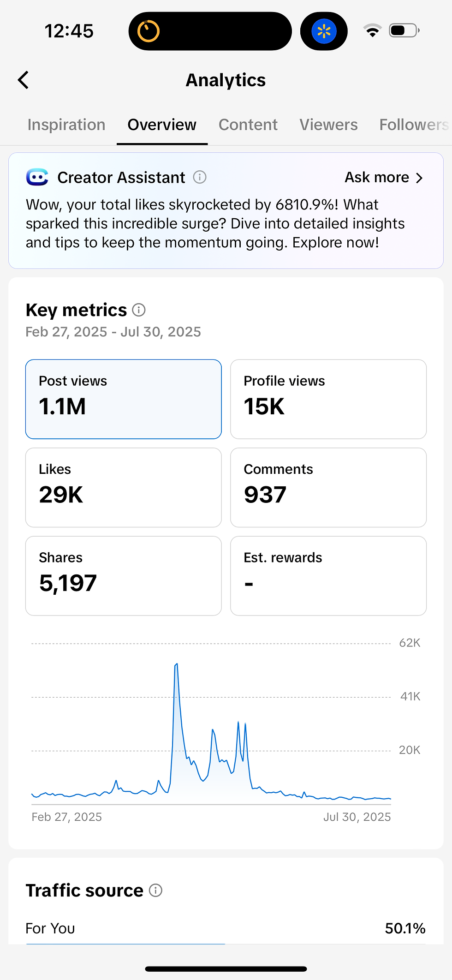
Task: Tap the Key metrics heading
Action: (x=76, y=310)
